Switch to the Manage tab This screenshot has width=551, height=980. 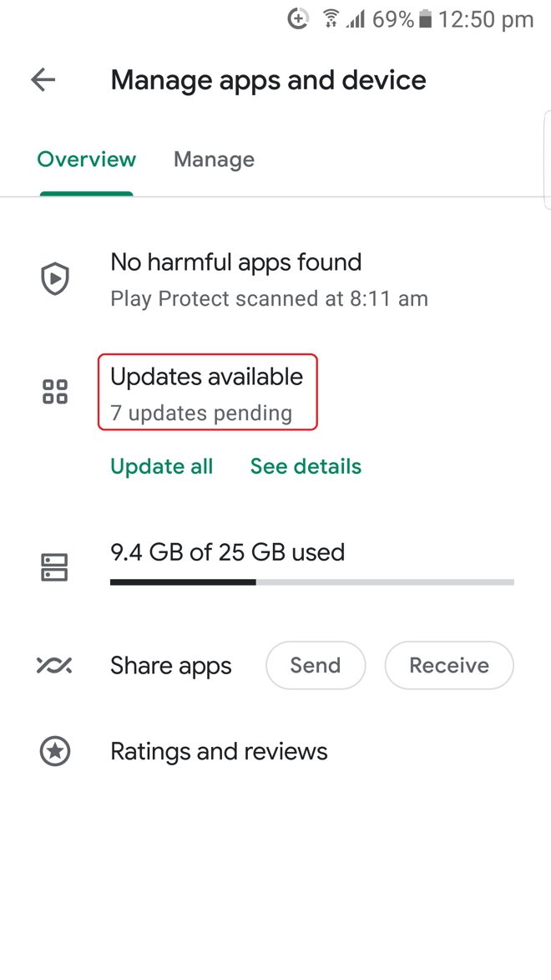point(214,159)
